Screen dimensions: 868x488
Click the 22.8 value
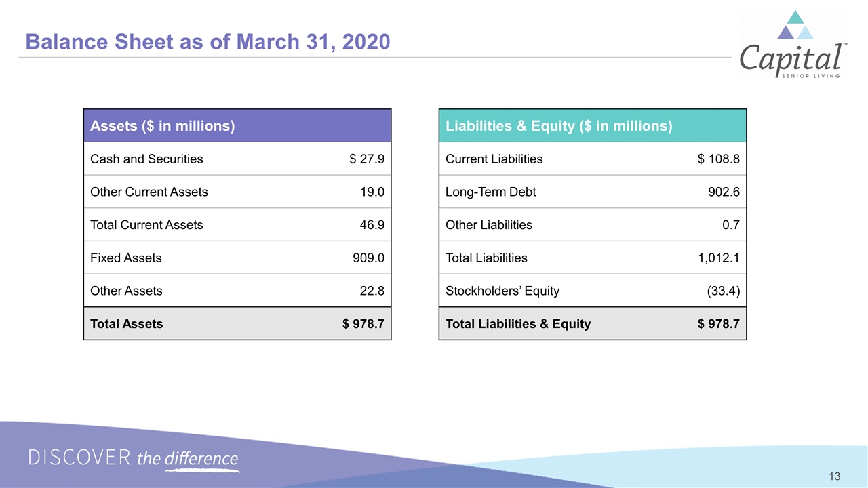click(x=372, y=291)
